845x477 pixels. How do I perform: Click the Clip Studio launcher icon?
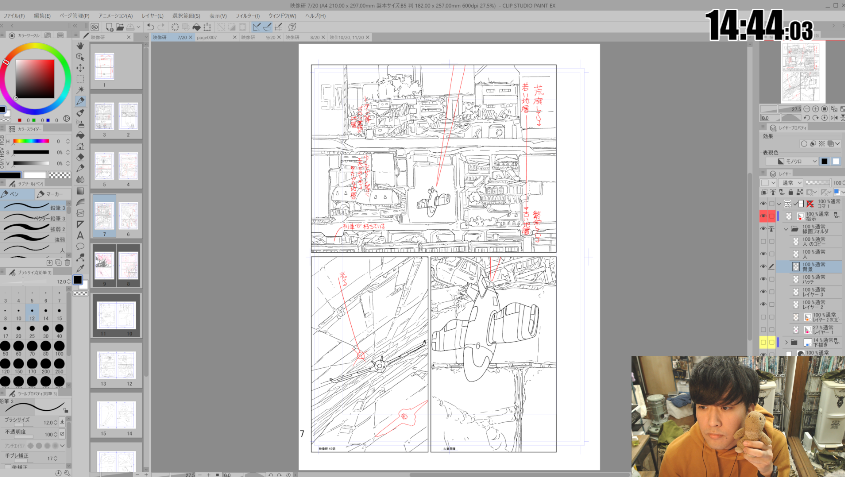95,26
